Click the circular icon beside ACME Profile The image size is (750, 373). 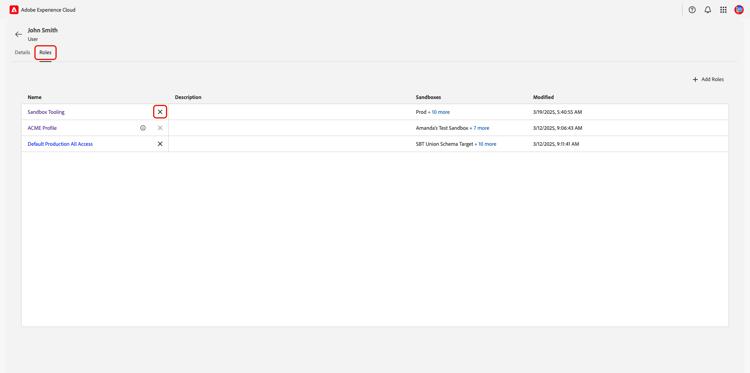point(143,128)
